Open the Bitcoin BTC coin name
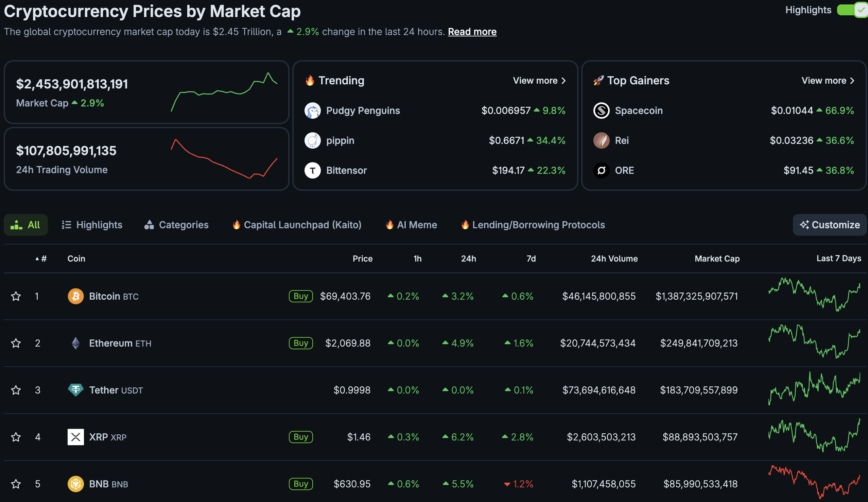868x502 pixels. [x=114, y=296]
